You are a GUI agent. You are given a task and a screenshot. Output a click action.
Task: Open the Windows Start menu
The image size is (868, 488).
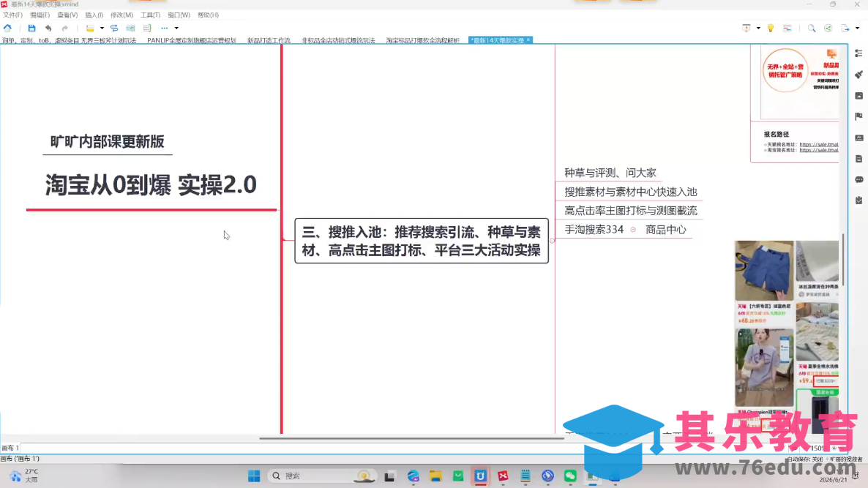(x=254, y=476)
